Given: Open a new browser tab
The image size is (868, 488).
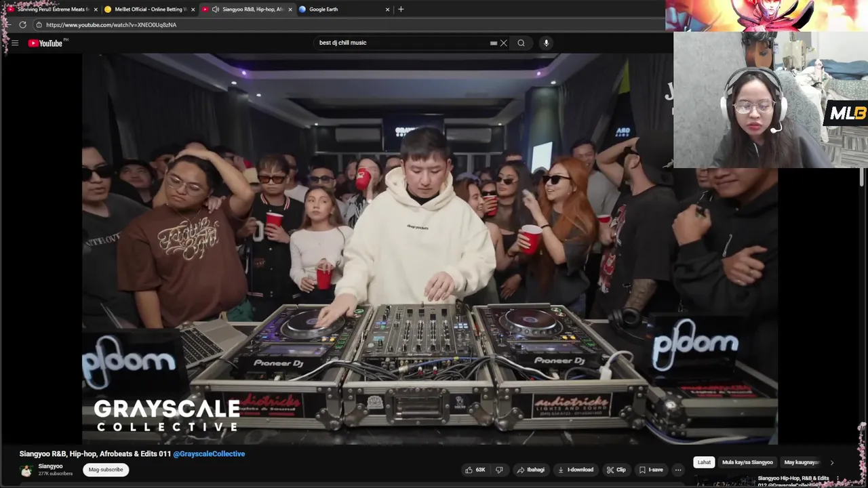Looking at the screenshot, I should click(401, 9).
